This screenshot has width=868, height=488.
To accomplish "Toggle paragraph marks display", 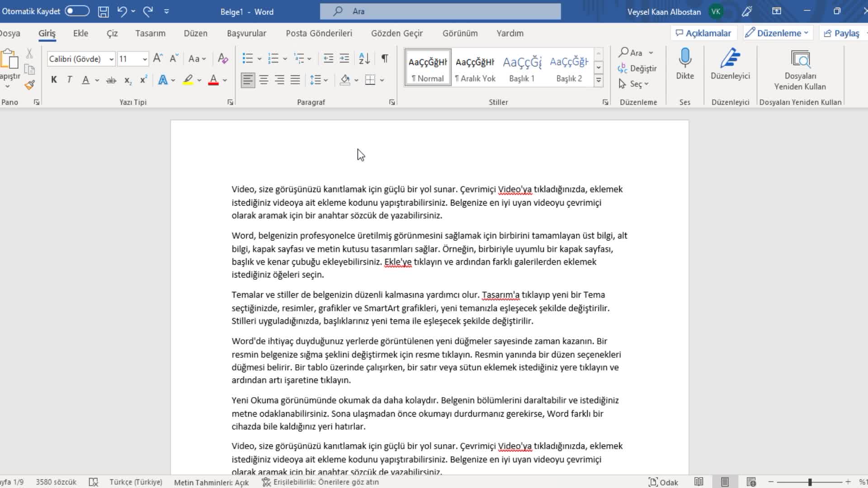I will click(x=385, y=58).
